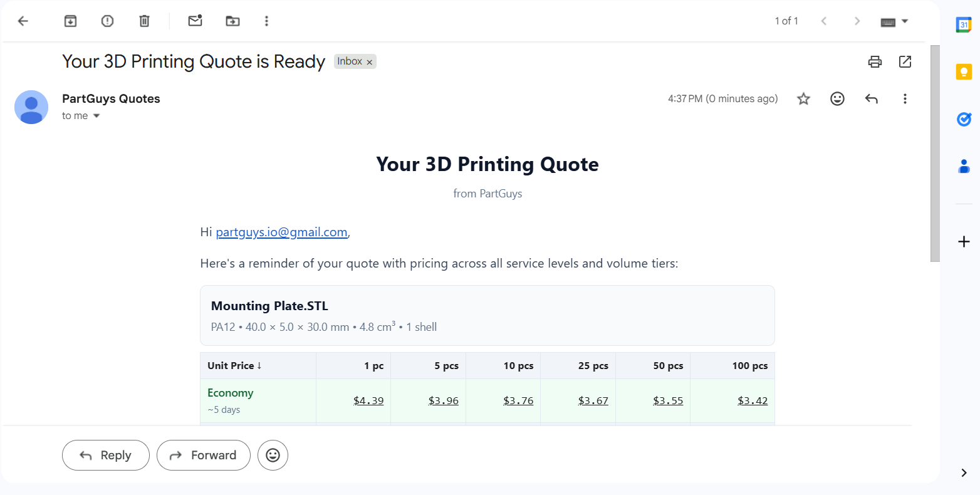Click the Economy 10 pcs price $3.76
Screen dimensions: 980x495
pos(518,401)
